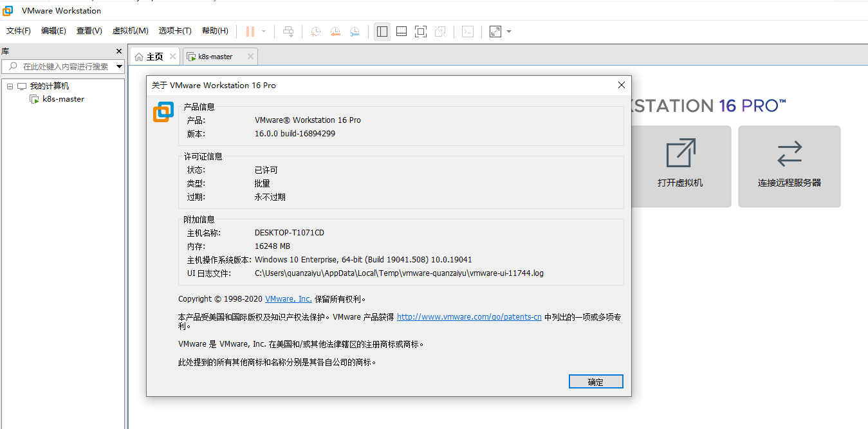Image resolution: width=868 pixels, height=429 pixels.
Task: Open the 编辑(E) menu
Action: (53, 31)
